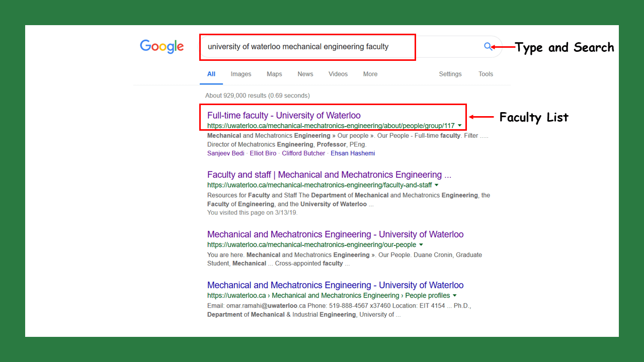Click the snippet mentioning Duane Cronin
This screenshot has height=362, width=644.
tap(345, 259)
